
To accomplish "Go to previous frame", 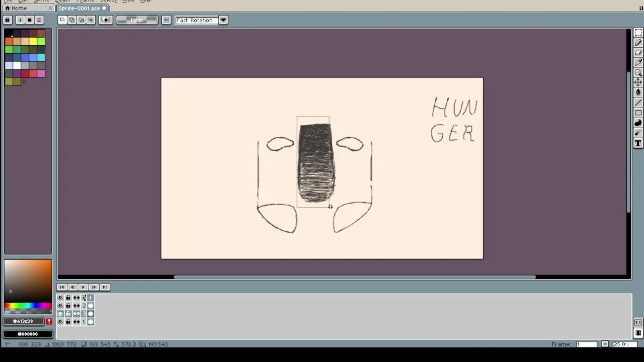I will click(x=72, y=287).
